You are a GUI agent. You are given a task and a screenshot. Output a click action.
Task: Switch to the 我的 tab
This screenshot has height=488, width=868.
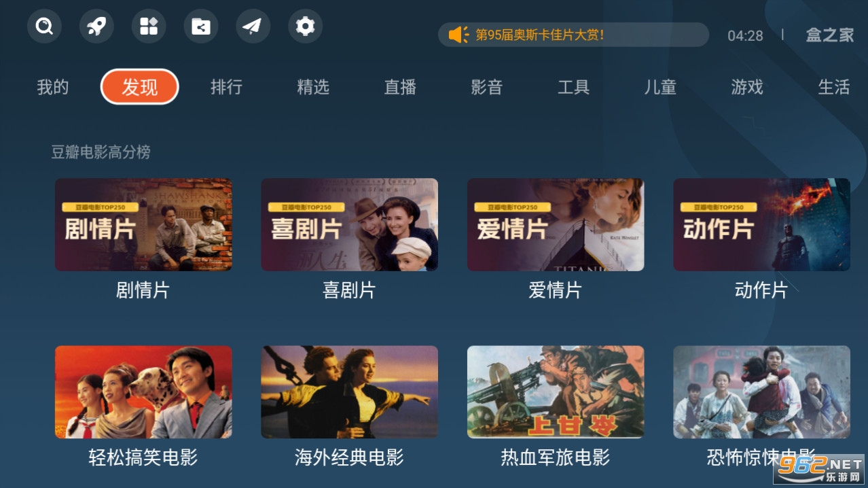tap(53, 87)
